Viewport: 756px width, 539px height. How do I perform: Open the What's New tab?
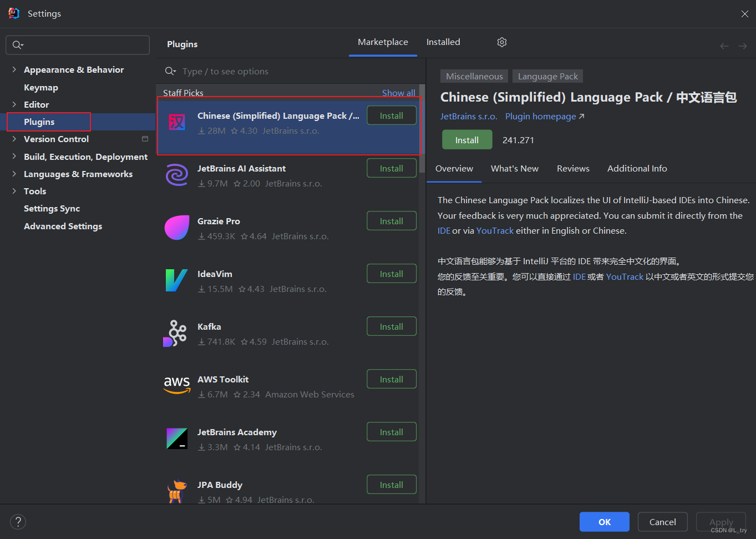[x=514, y=169]
